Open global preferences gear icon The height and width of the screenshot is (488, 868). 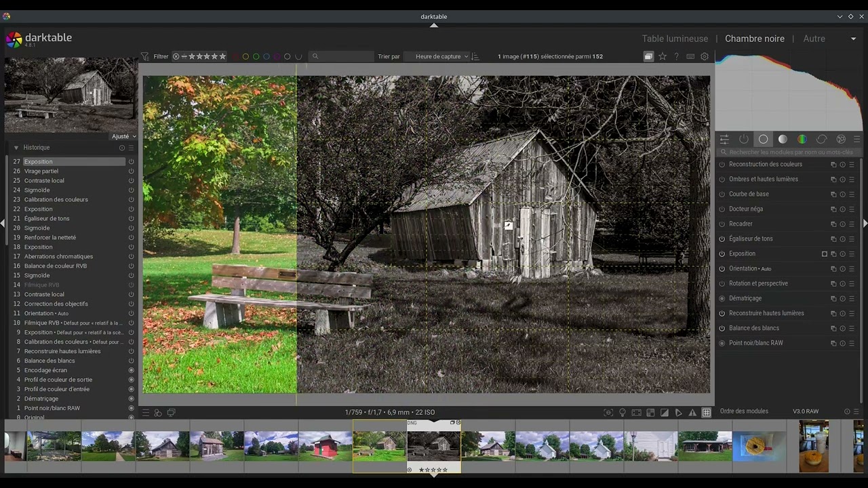click(x=705, y=56)
